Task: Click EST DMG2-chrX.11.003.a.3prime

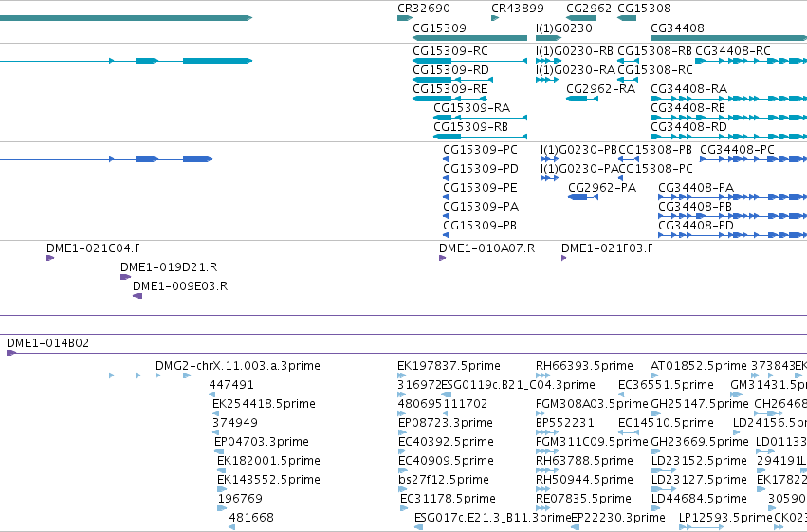Action: (173, 376)
